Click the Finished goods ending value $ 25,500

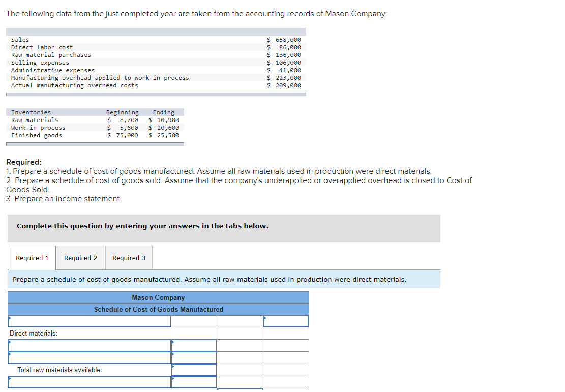coord(164,135)
